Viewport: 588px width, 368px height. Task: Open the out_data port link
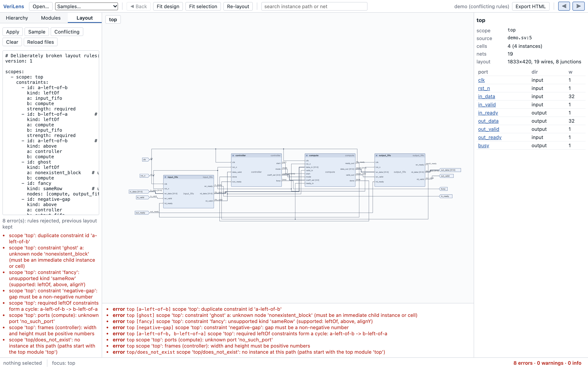tap(488, 121)
